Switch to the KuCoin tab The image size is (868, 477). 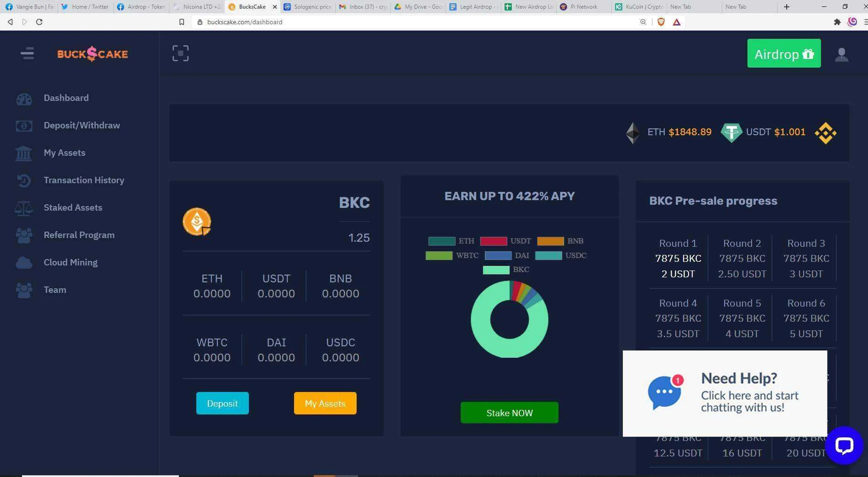pos(639,6)
